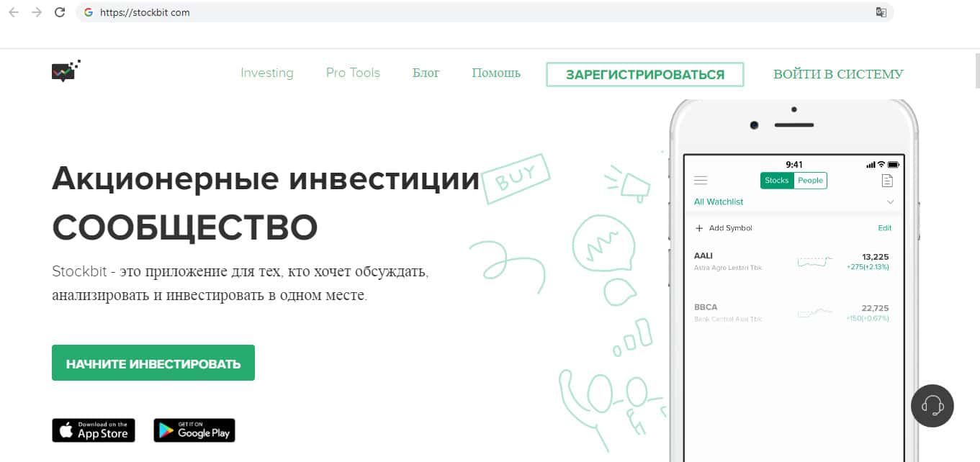
Task: Open the hamburger menu in phone mockup
Action: click(x=700, y=181)
